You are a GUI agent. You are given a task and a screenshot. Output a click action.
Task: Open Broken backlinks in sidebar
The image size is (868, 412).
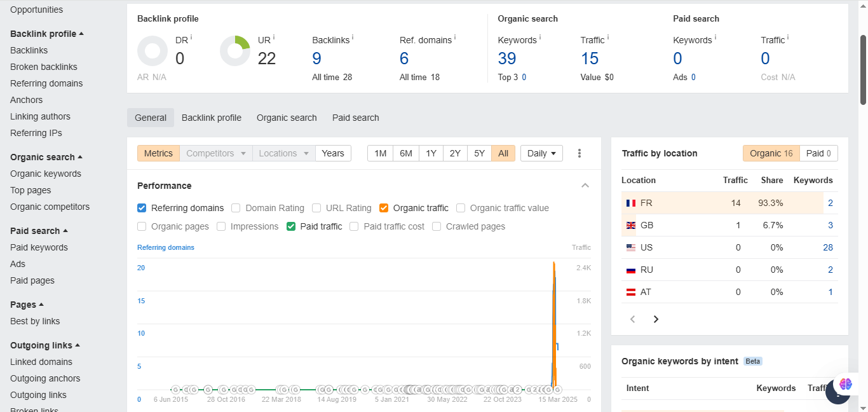[44, 67]
